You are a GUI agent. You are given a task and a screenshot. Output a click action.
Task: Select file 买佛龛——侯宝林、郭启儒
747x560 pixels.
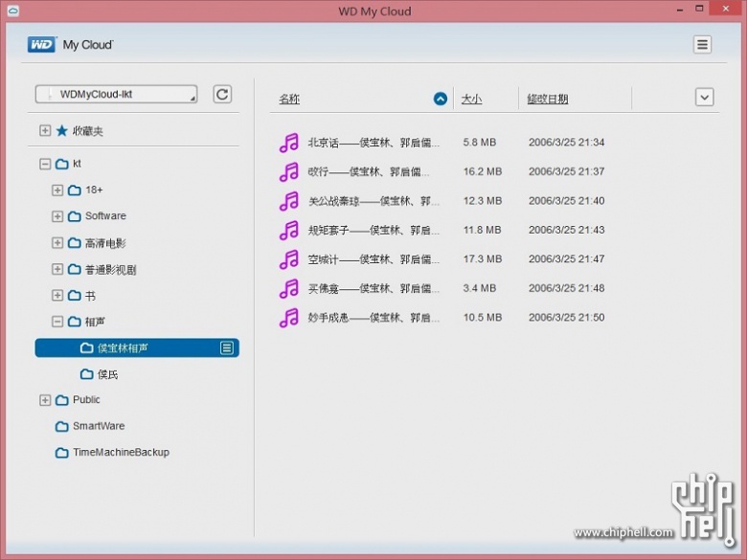(x=373, y=288)
